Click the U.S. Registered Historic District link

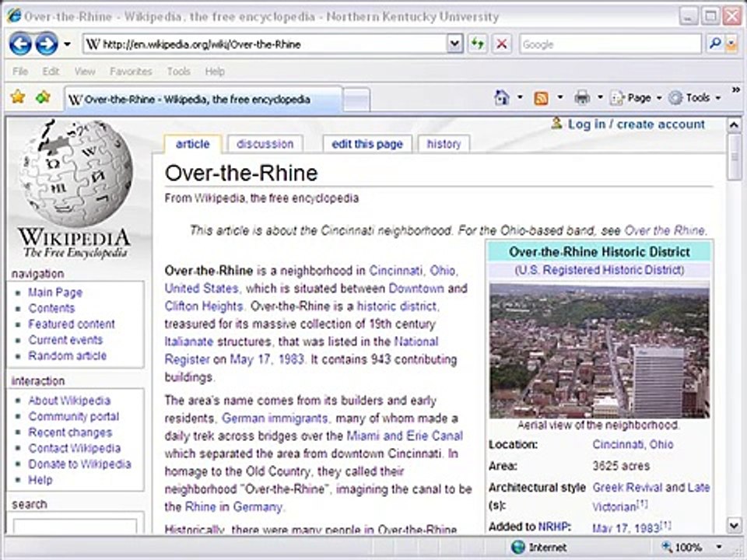click(599, 270)
